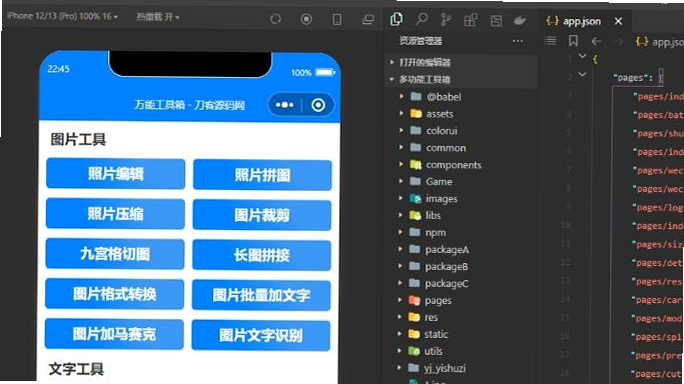The image size is (684, 384).
Task: Tap the 图片加马赛克 button
Action: coord(114,334)
